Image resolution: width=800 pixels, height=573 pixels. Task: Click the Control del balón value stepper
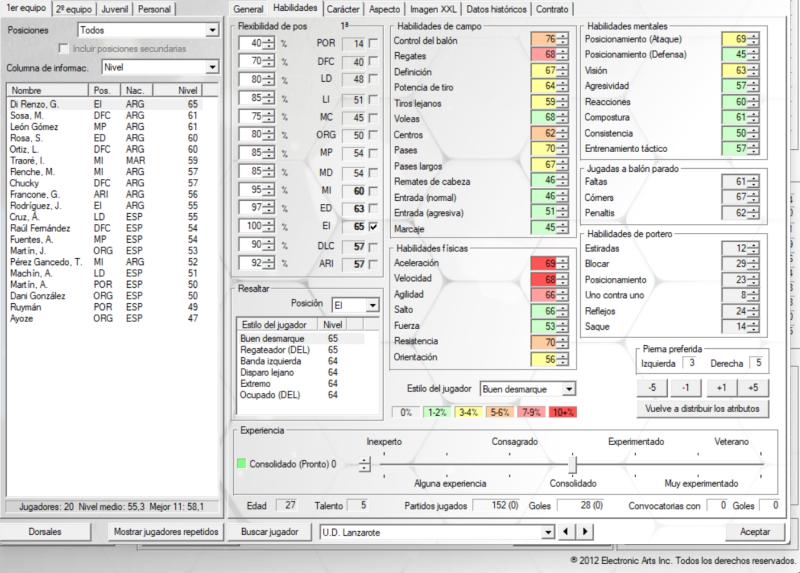563,39
